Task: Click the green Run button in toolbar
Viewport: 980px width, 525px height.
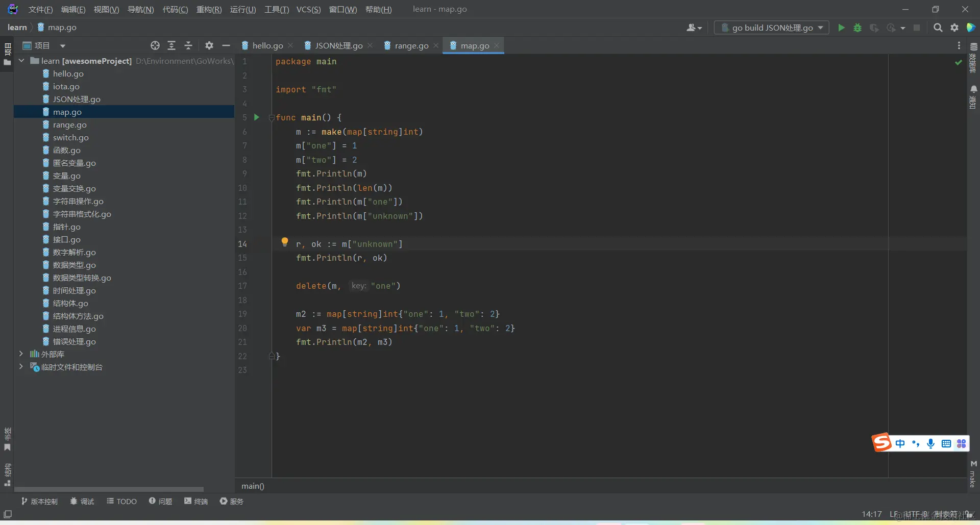Action: tap(841, 28)
